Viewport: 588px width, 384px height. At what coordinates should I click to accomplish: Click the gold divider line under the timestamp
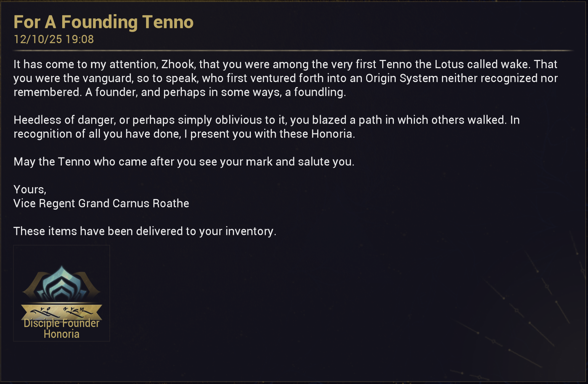(x=294, y=50)
